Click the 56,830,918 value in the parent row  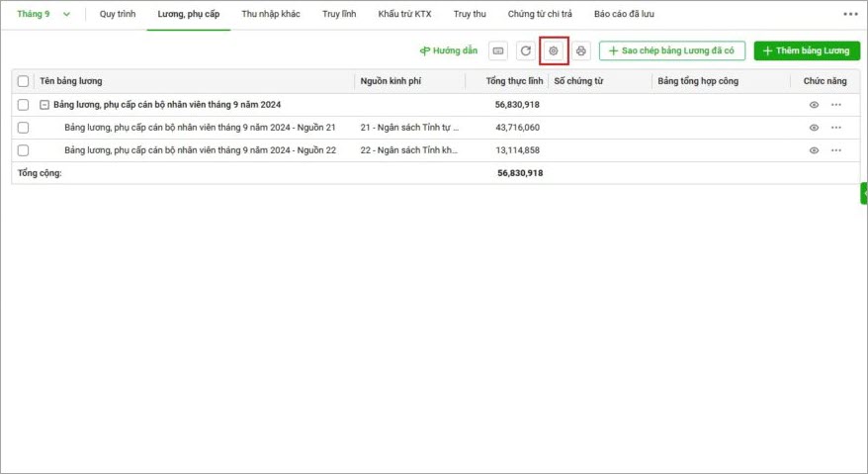(x=517, y=105)
